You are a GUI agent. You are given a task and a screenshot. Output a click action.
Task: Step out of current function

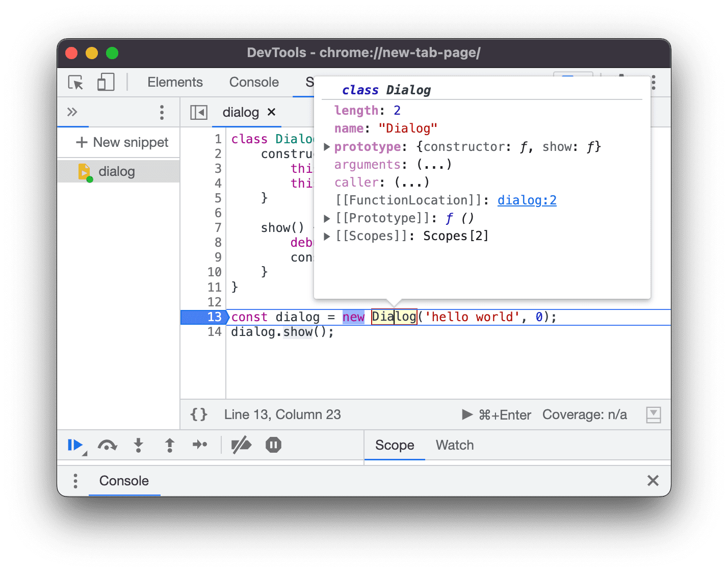(169, 445)
